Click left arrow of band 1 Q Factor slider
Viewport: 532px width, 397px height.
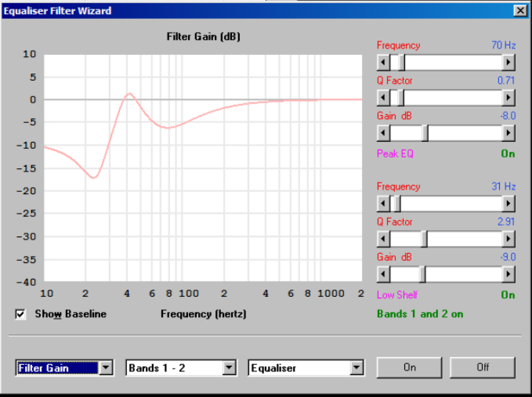[383, 97]
